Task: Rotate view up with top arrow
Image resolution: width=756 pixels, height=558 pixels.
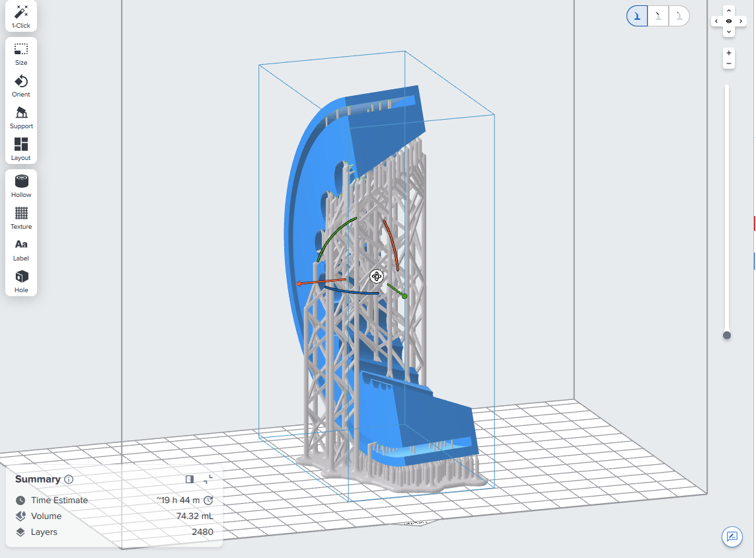Action: [728, 11]
